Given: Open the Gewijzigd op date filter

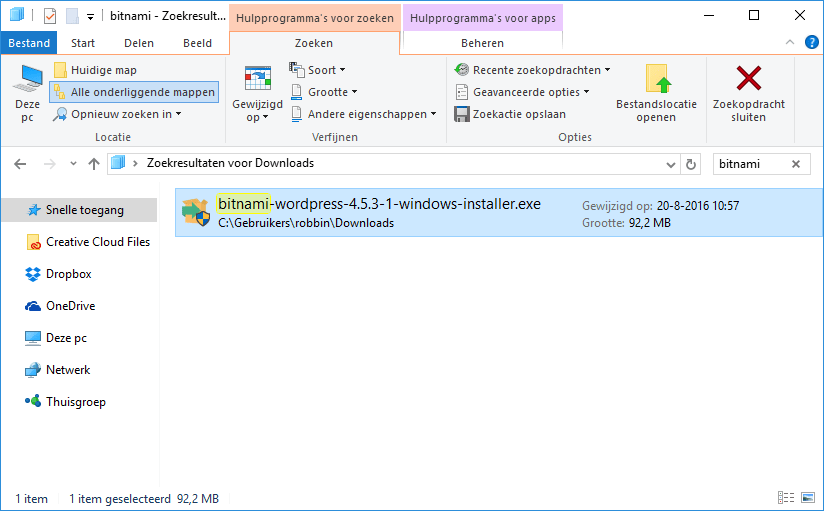Looking at the screenshot, I should [258, 94].
